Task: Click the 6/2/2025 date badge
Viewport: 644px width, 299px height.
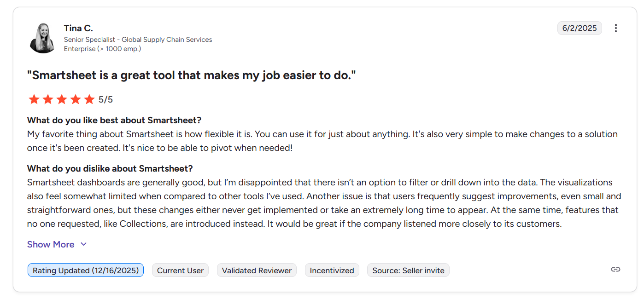Action: pyautogui.click(x=580, y=28)
